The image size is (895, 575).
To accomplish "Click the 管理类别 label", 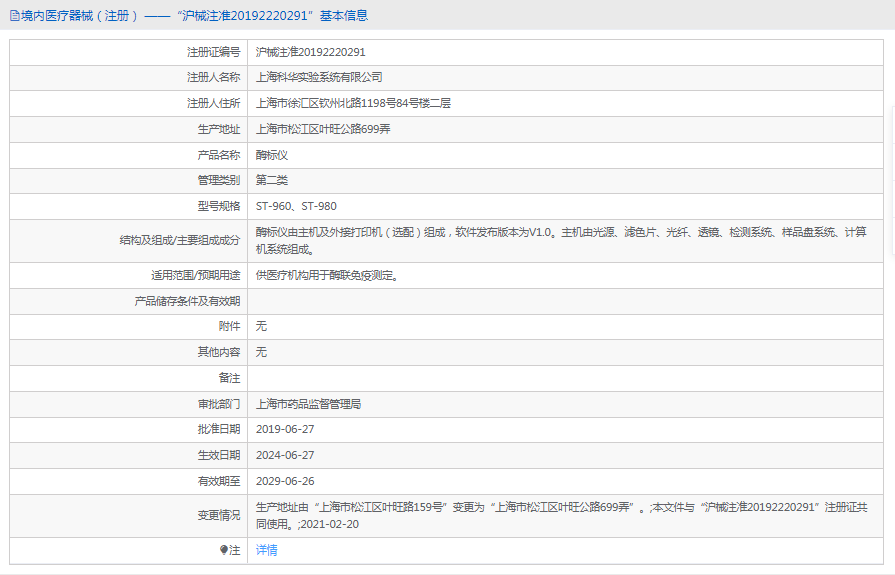I will 219,180.
